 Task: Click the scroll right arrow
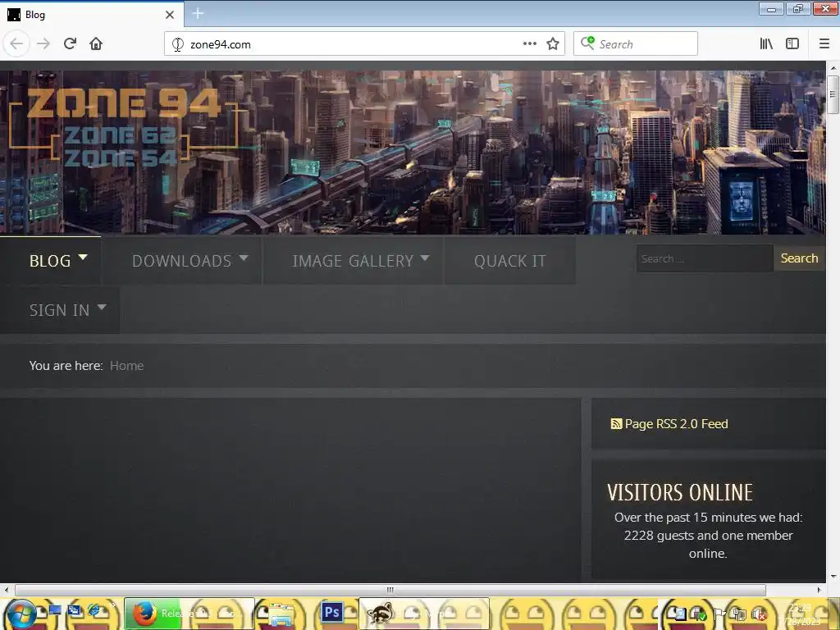click(819, 590)
